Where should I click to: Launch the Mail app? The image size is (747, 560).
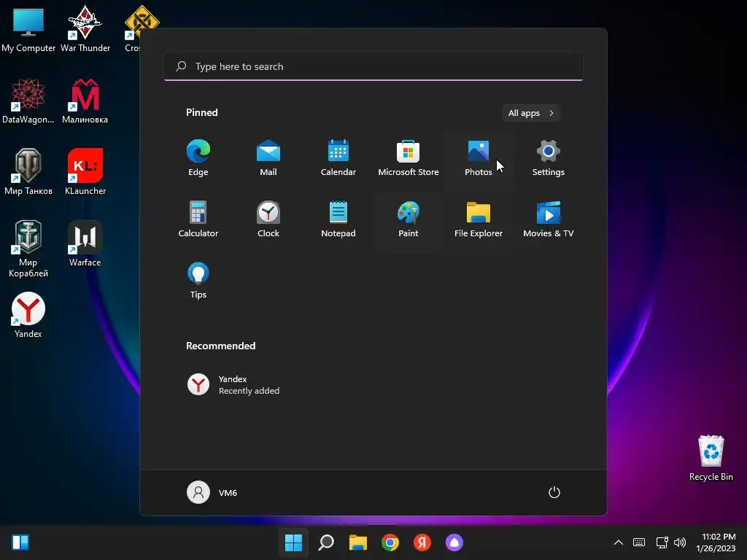(268, 158)
